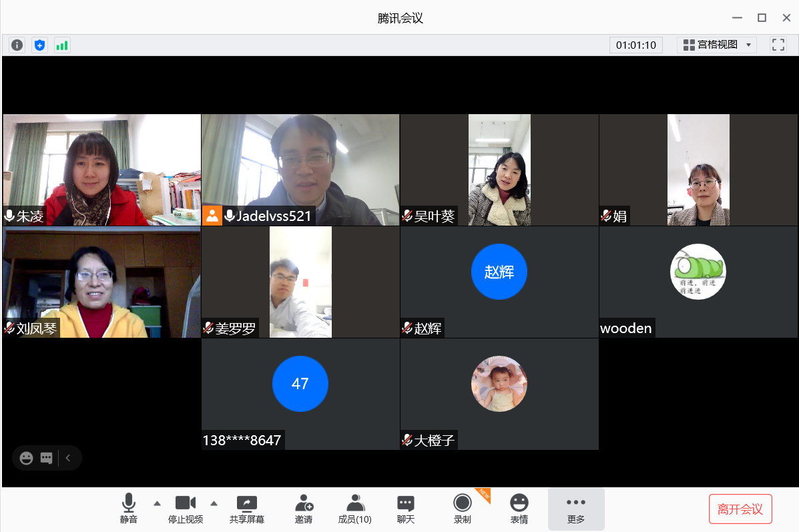Click Leave Meeting (离开会议) button
The height and width of the screenshot is (532, 799).
pos(740,509)
